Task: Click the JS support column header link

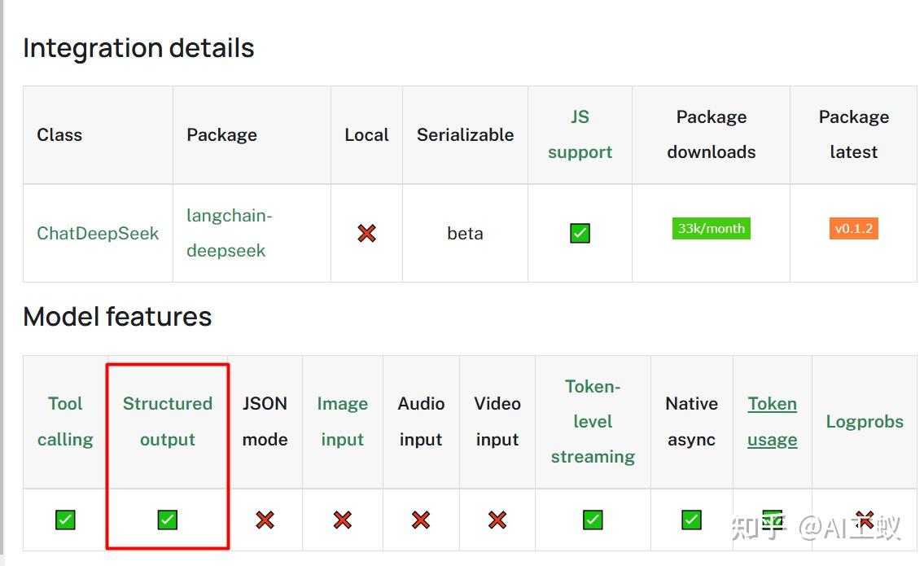Action: [580, 134]
